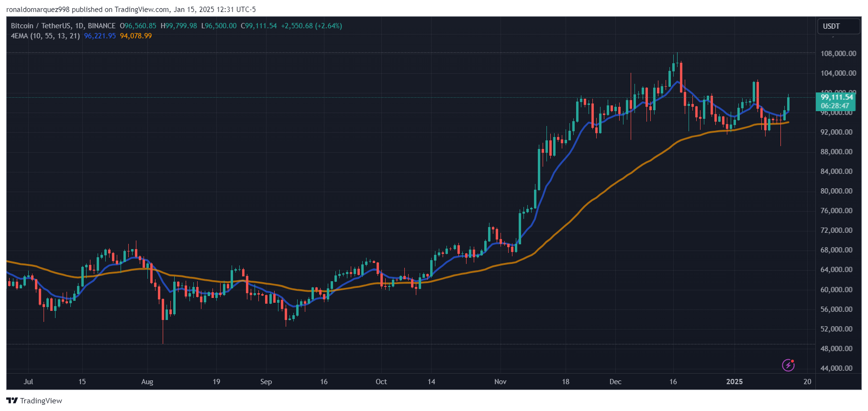Click the change value +2,550.68 (+2.64%)
This screenshot has height=411, width=868.
pyautogui.click(x=312, y=26)
